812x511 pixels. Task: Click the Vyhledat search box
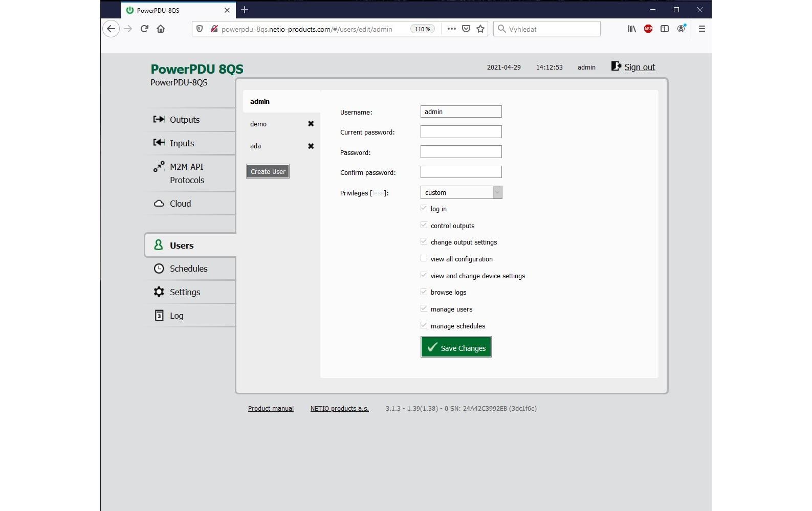tap(547, 29)
